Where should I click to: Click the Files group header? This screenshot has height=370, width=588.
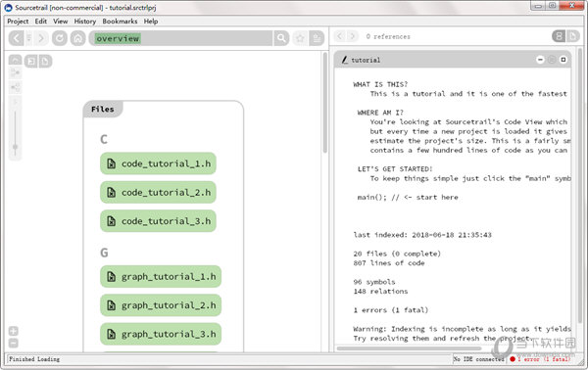click(102, 109)
